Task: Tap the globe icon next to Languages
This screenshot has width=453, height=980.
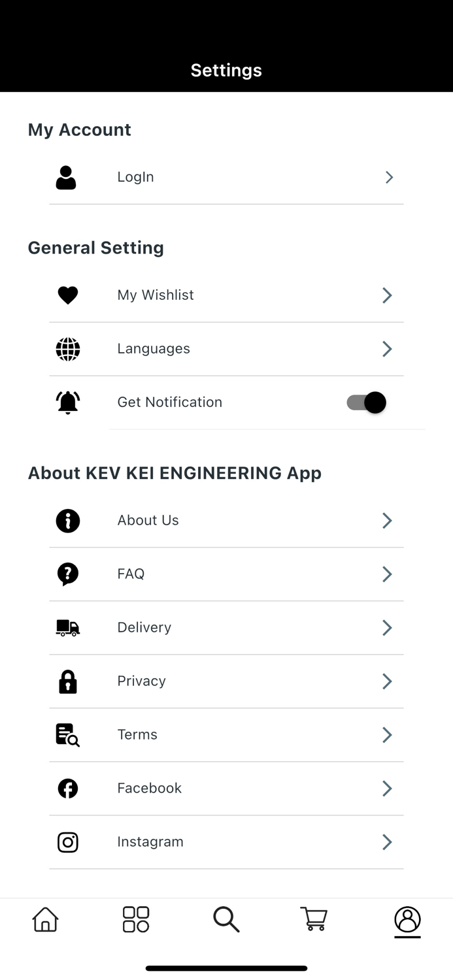Action: pos(68,349)
